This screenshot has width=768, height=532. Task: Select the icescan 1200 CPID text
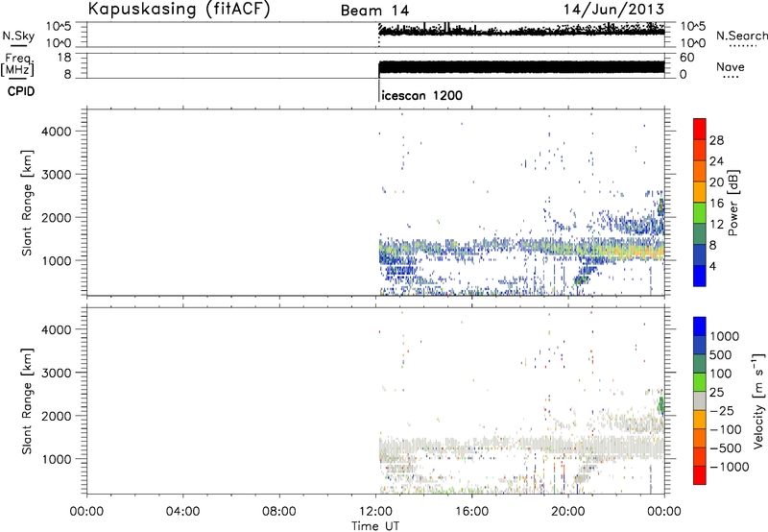421,95
